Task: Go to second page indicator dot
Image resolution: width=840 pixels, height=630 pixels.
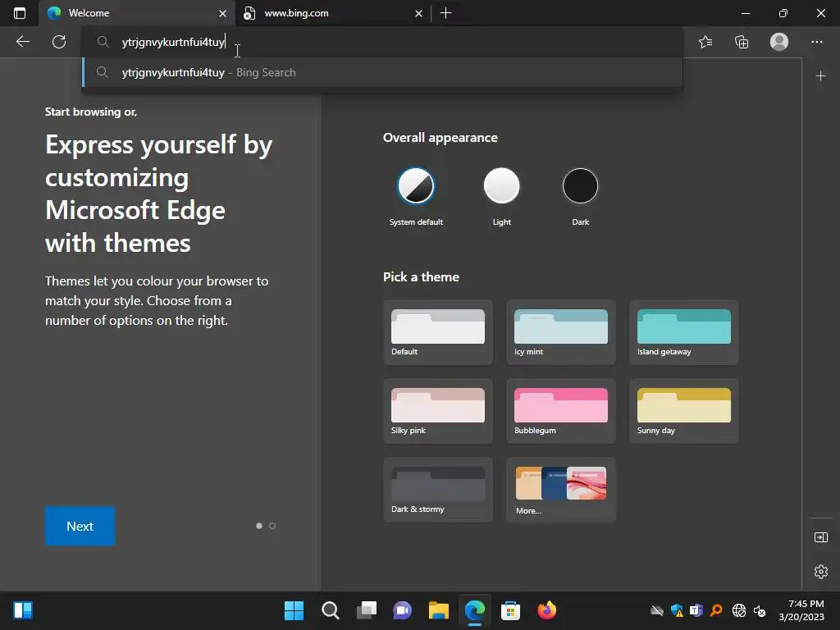Action: [x=272, y=526]
